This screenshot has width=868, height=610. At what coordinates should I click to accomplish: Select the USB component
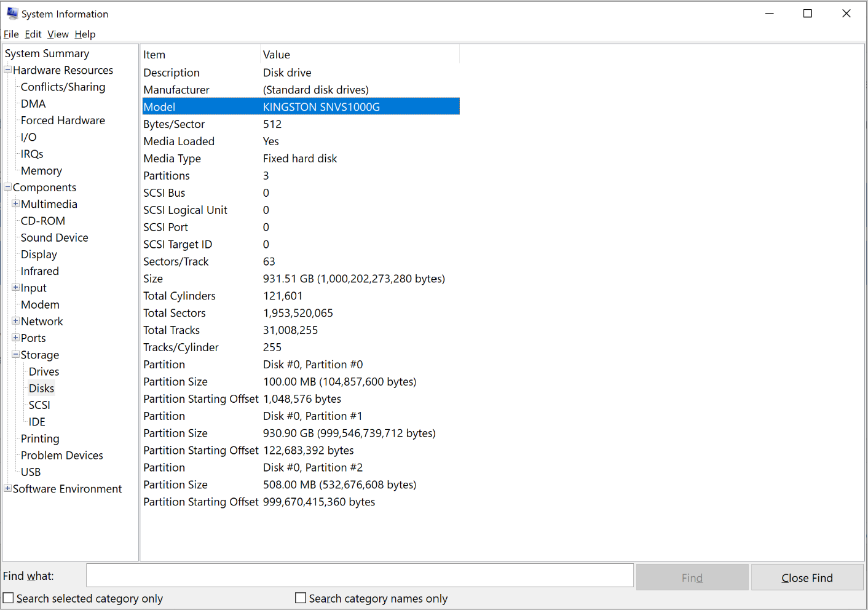30,472
